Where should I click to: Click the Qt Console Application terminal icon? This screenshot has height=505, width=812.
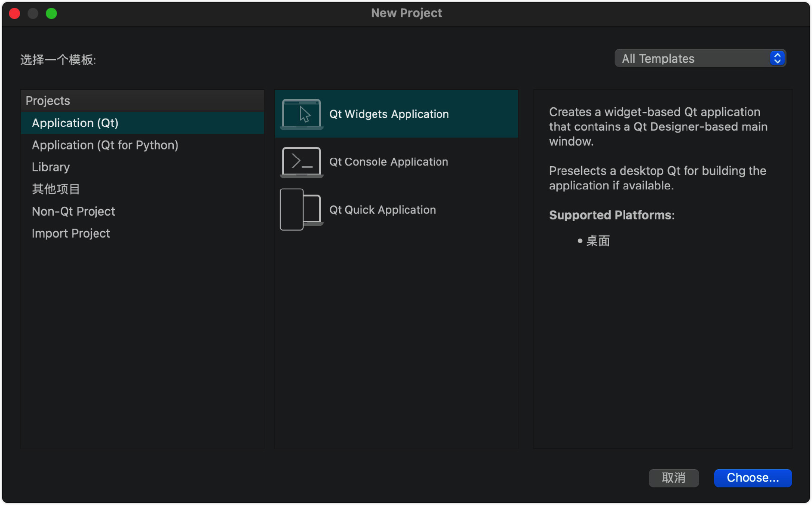tap(302, 162)
